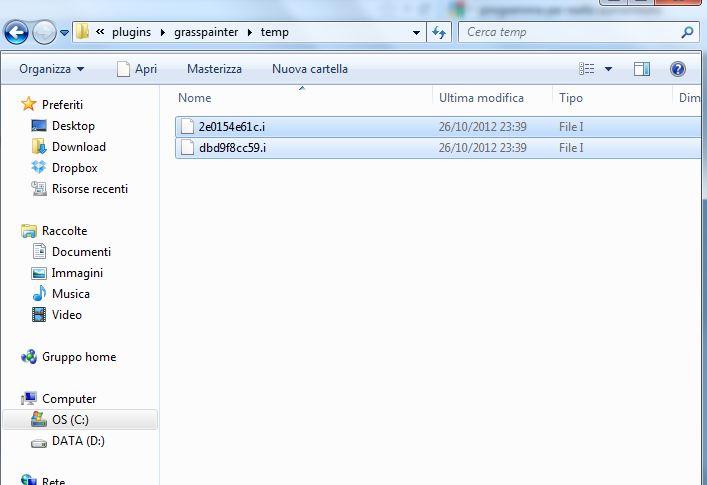Navigate to plugins in breadcrumb
Image resolution: width=707 pixels, height=485 pixels.
(131, 32)
